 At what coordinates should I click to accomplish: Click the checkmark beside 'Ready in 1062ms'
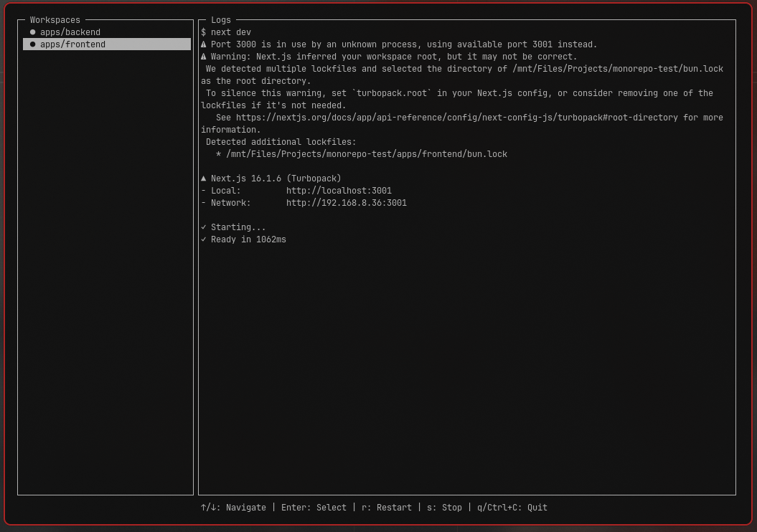click(204, 239)
